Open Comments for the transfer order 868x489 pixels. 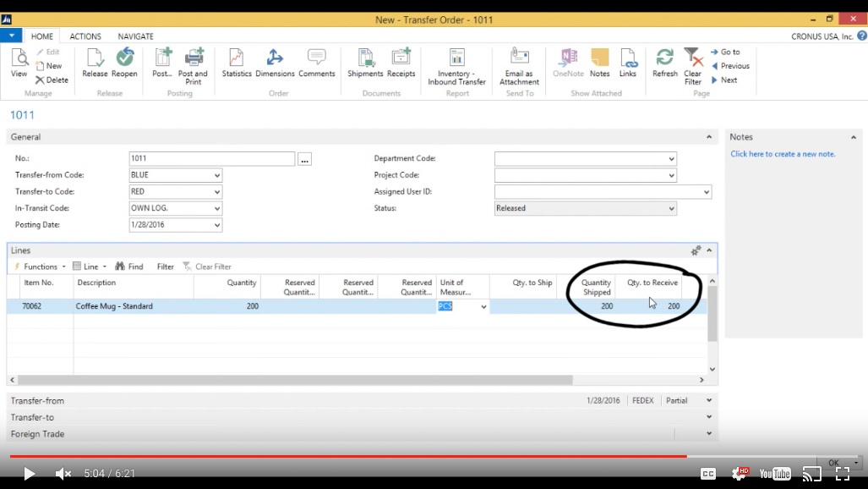(x=316, y=64)
